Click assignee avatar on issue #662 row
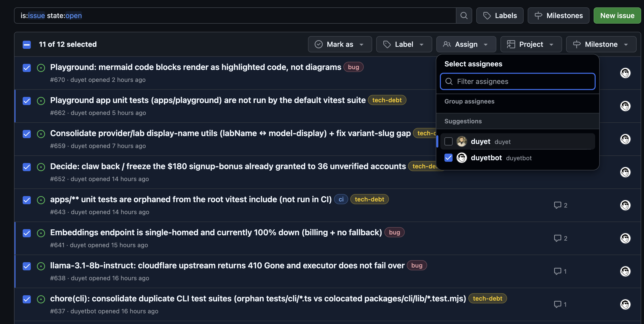644x324 pixels. pos(625,106)
